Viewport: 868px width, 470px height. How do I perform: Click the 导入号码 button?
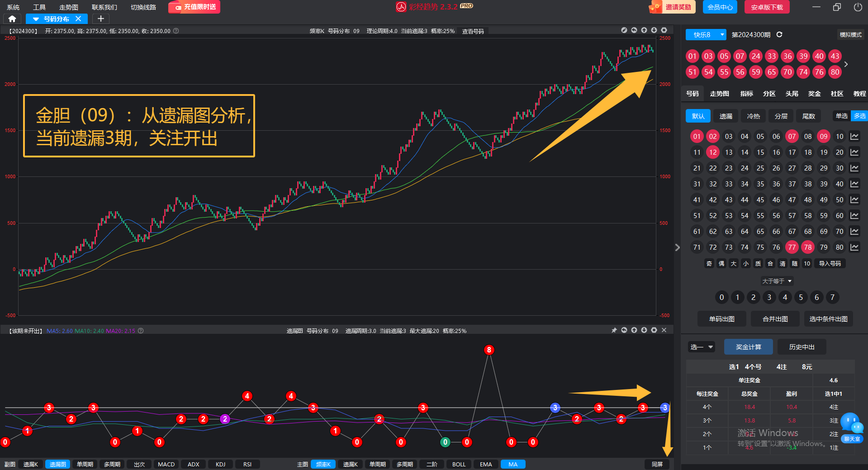[830, 263]
